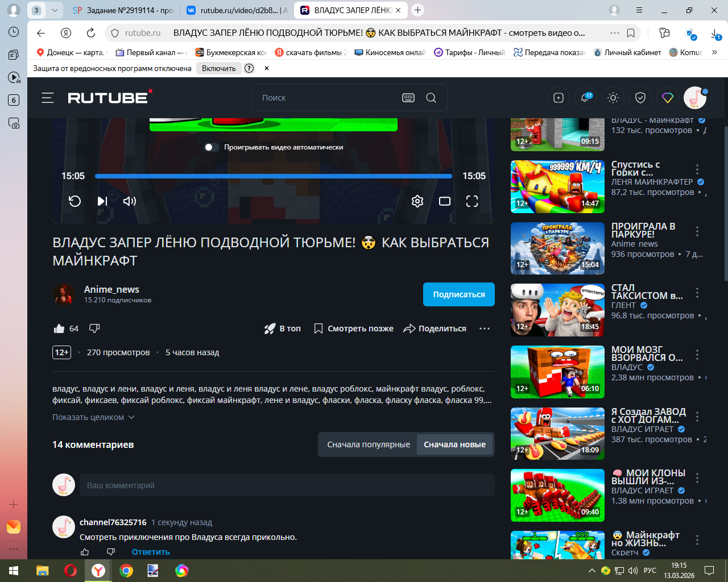Open options for Майнкрафт но ЖИЗНЬ video

[697, 540]
